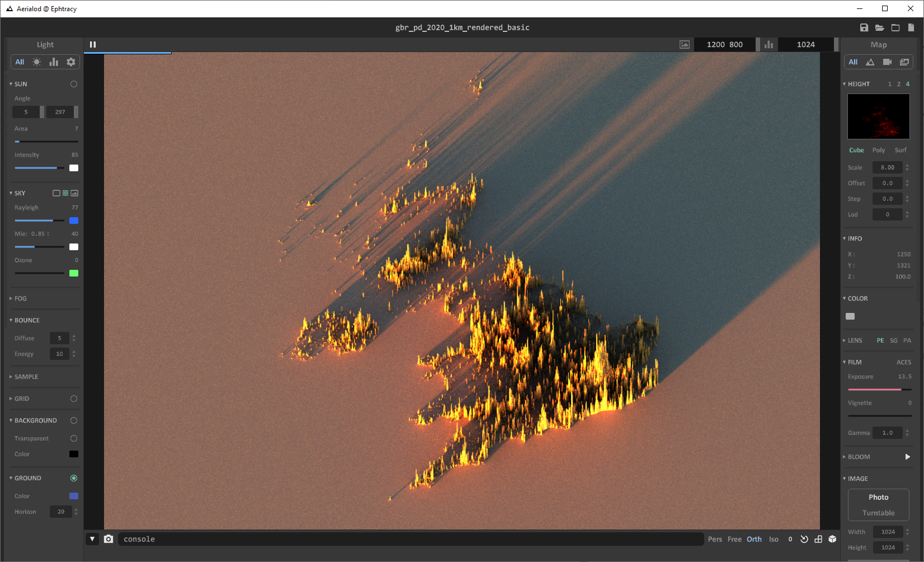Click the reset rotation icon in the viewport bar
This screenshot has height=562, width=924.
pos(804,539)
